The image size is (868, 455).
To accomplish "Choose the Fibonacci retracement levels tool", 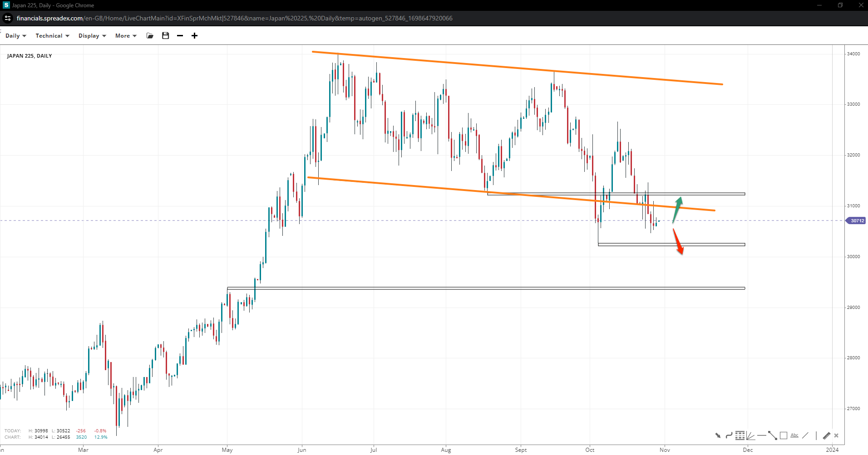I will tap(740, 435).
